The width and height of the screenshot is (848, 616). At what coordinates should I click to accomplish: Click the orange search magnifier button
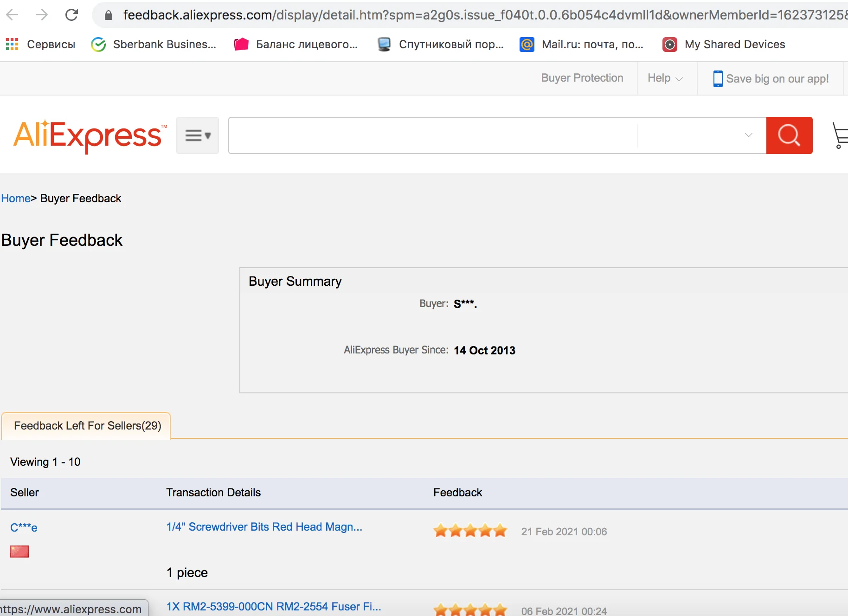tap(789, 135)
